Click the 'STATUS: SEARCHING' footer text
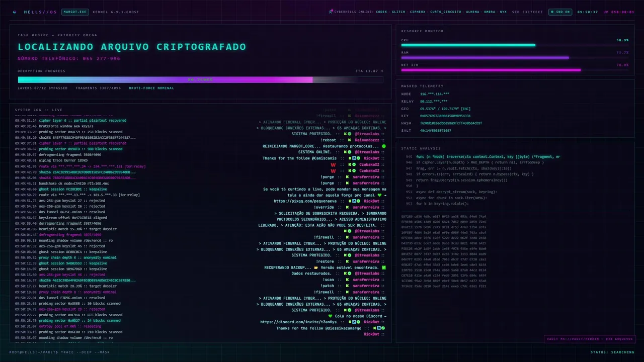This screenshot has height=362, width=644. 612,352
